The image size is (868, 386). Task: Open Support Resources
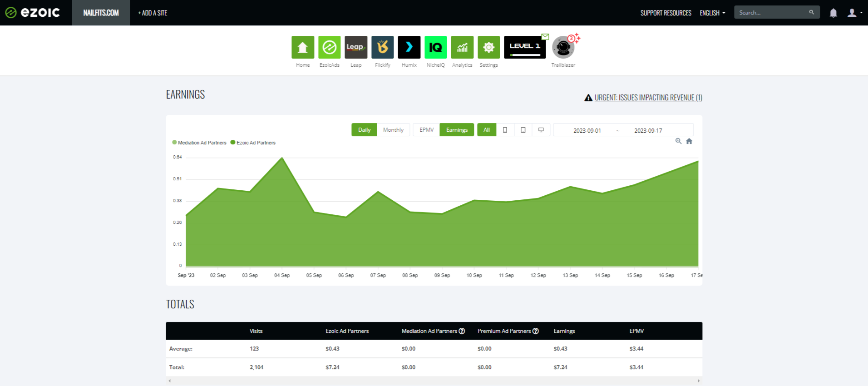(x=666, y=13)
